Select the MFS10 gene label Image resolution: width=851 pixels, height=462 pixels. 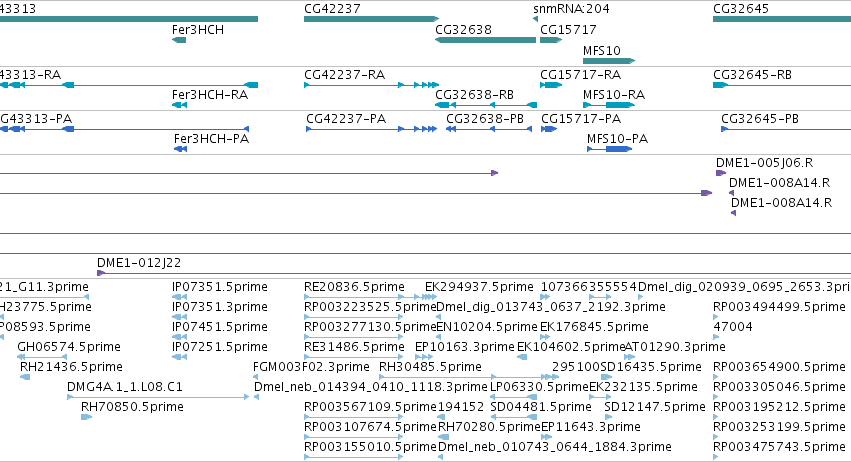(x=601, y=50)
